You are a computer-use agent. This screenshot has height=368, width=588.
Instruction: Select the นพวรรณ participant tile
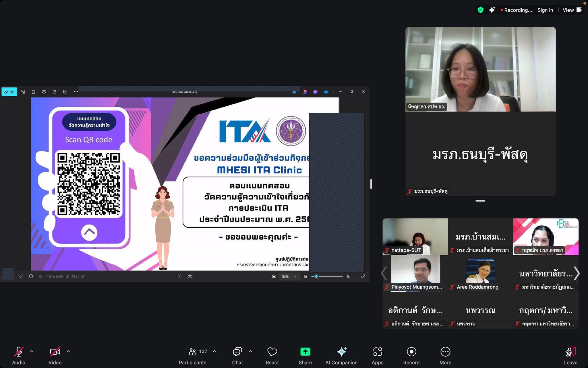point(480,310)
